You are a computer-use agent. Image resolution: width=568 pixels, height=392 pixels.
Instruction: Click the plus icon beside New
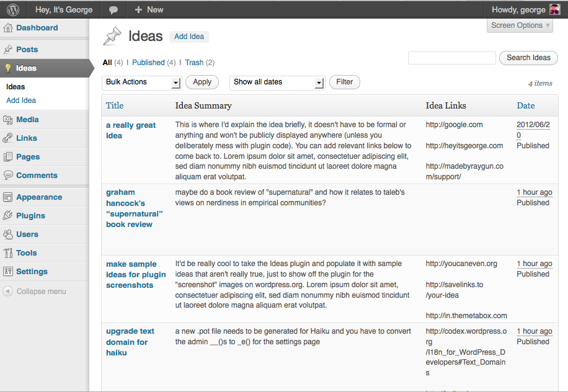pyautogui.click(x=138, y=10)
